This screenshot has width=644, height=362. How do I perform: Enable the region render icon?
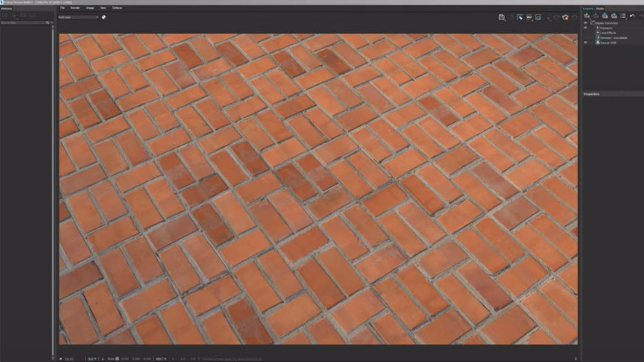[538, 17]
